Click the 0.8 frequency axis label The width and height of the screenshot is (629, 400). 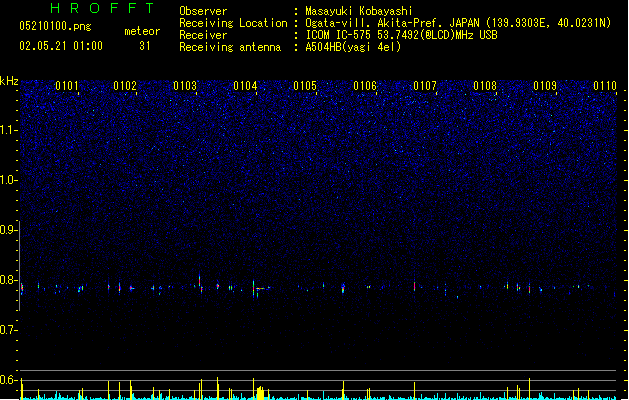click(x=8, y=280)
